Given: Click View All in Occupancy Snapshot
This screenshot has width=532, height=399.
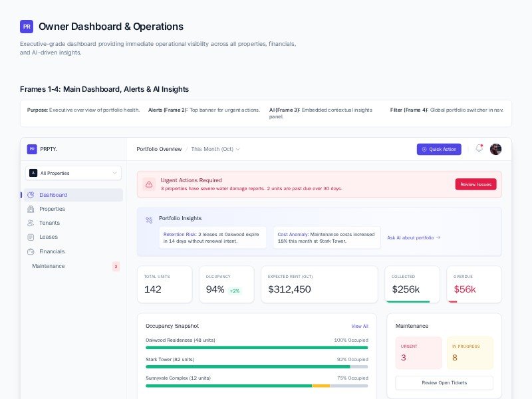Looking at the screenshot, I should pos(359,326).
